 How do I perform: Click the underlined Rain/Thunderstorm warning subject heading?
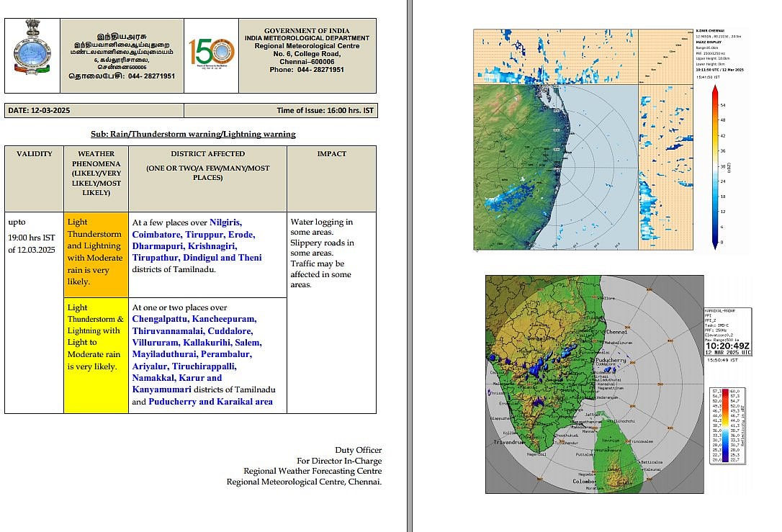tap(193, 134)
